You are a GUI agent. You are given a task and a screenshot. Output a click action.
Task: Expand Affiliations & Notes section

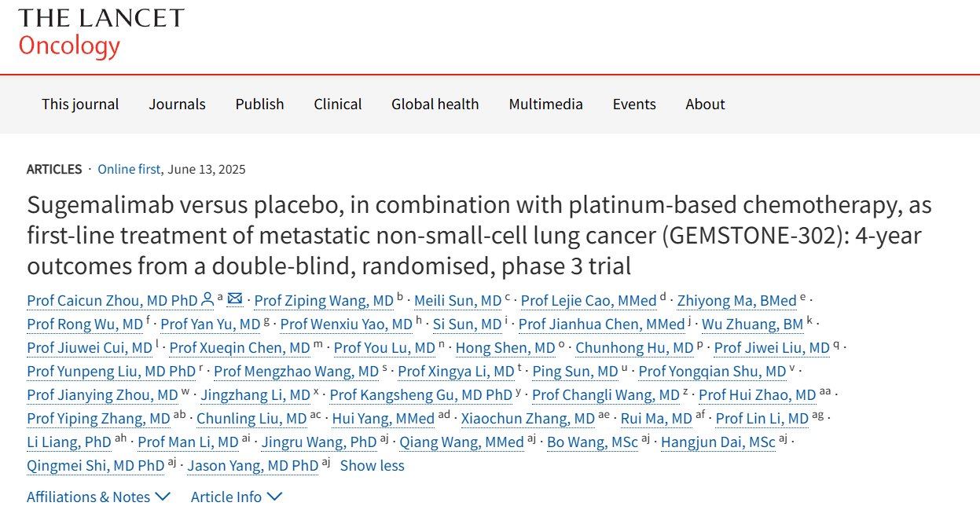point(98,497)
